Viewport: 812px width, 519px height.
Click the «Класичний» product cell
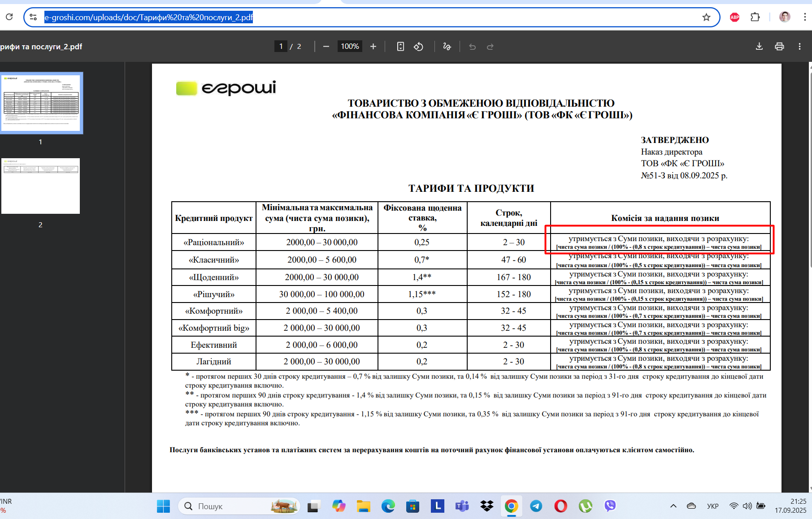[x=214, y=259]
